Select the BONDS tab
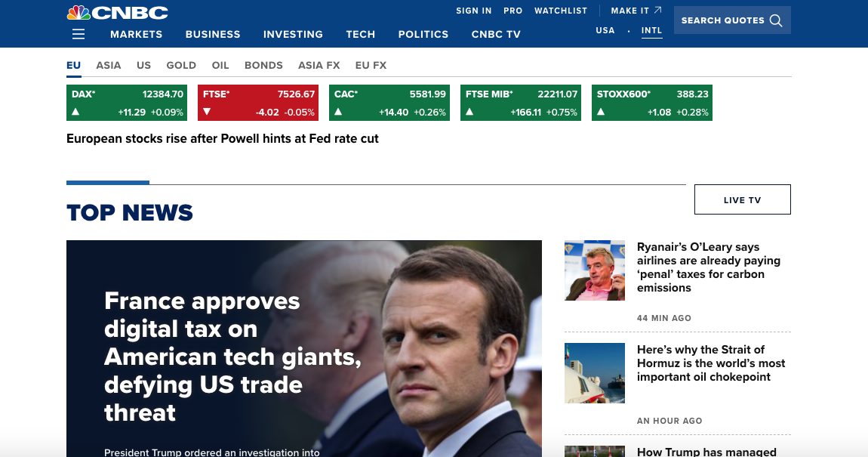 263,66
